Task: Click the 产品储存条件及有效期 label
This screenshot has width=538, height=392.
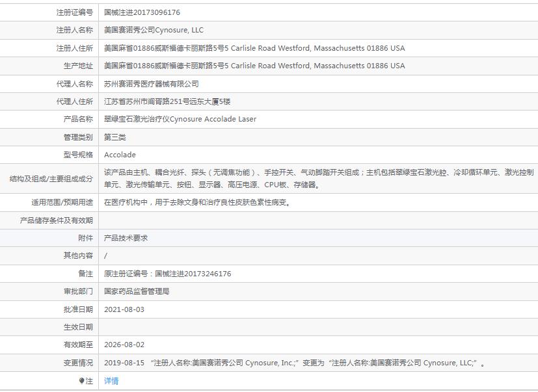Action: click(x=56, y=220)
